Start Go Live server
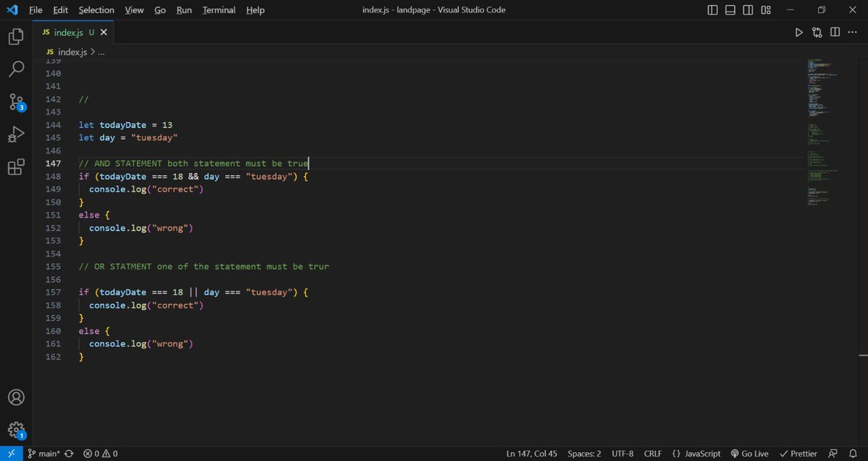Viewport: 868px width, 461px height. click(749, 454)
